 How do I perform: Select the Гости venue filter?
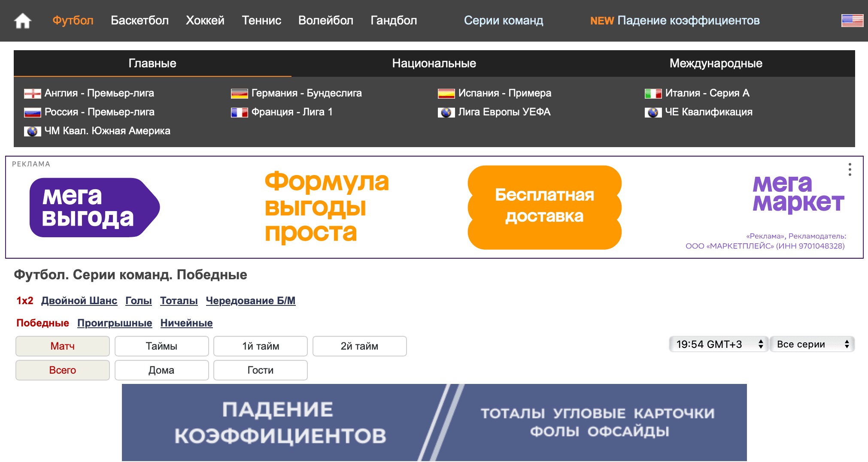[x=260, y=370]
